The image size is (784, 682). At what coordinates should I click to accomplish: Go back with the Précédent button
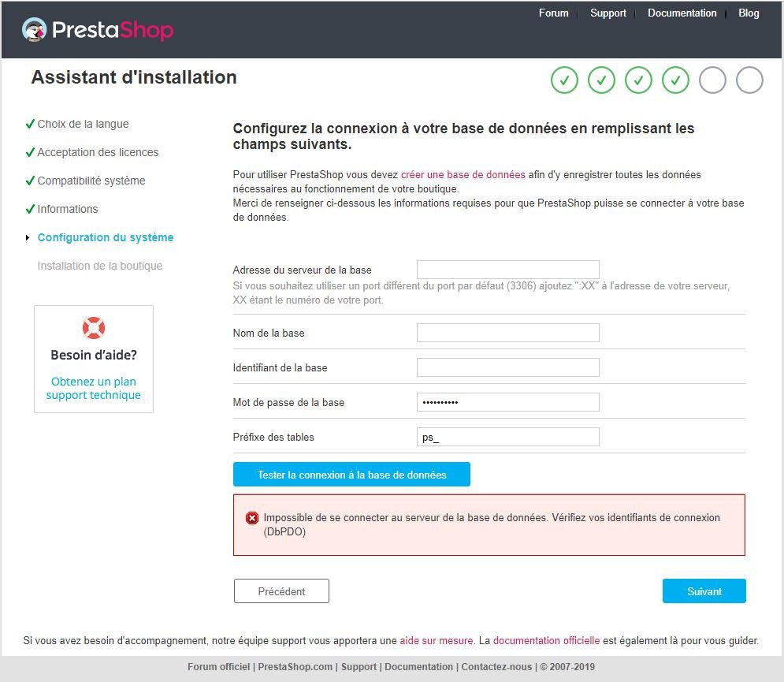point(281,591)
